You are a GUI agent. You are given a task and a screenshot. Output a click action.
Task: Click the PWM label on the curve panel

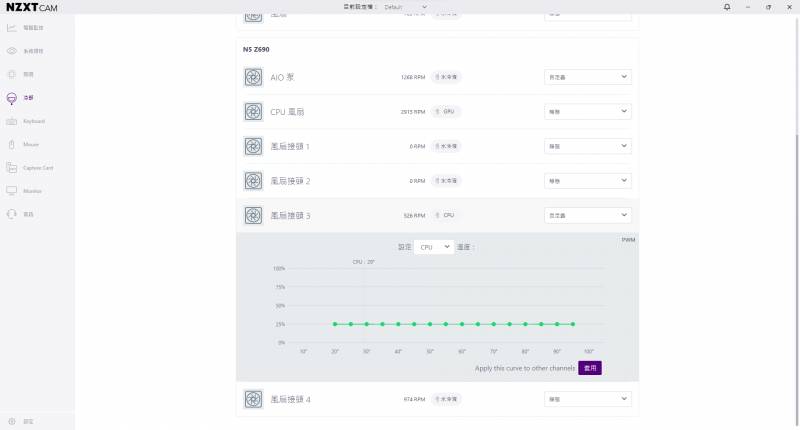(x=628, y=240)
